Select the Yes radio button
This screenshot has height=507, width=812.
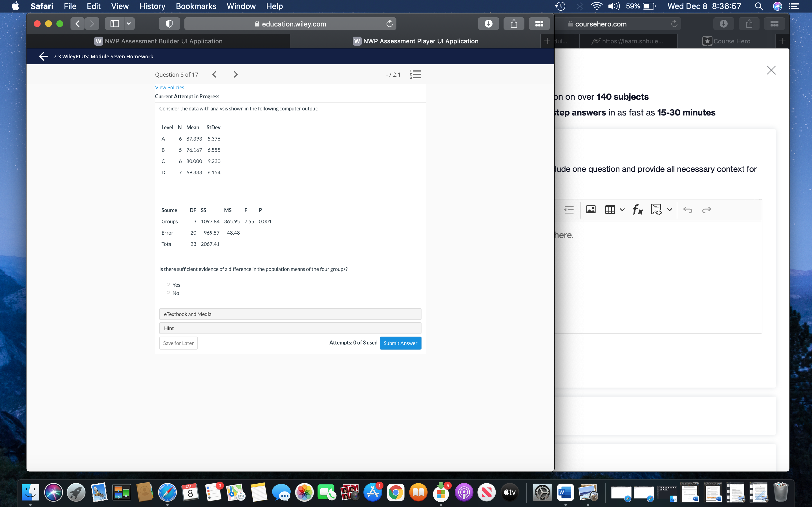coord(168,284)
